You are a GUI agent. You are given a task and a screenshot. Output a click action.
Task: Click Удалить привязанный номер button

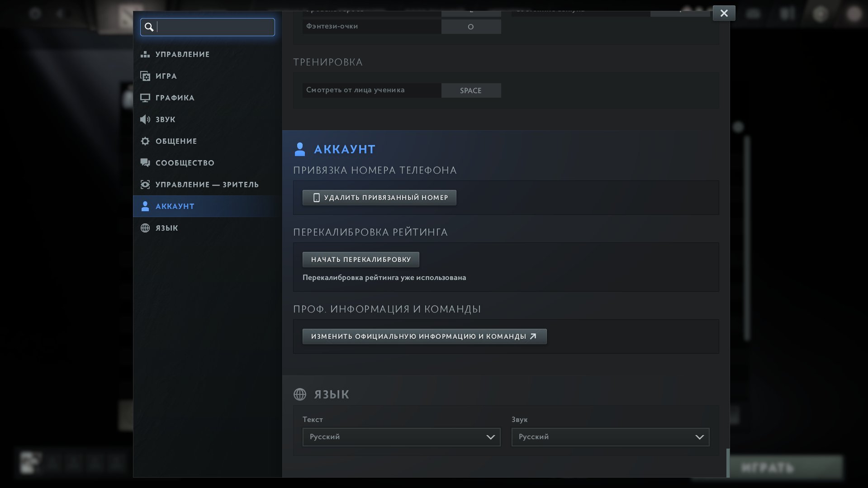tap(379, 198)
